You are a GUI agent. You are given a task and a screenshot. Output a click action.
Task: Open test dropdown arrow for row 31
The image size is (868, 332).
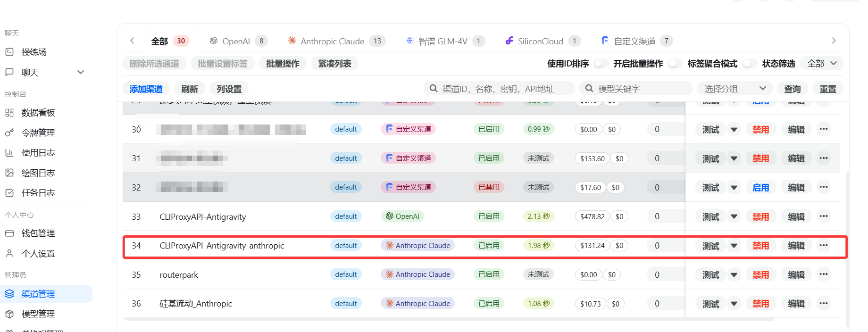(734, 158)
